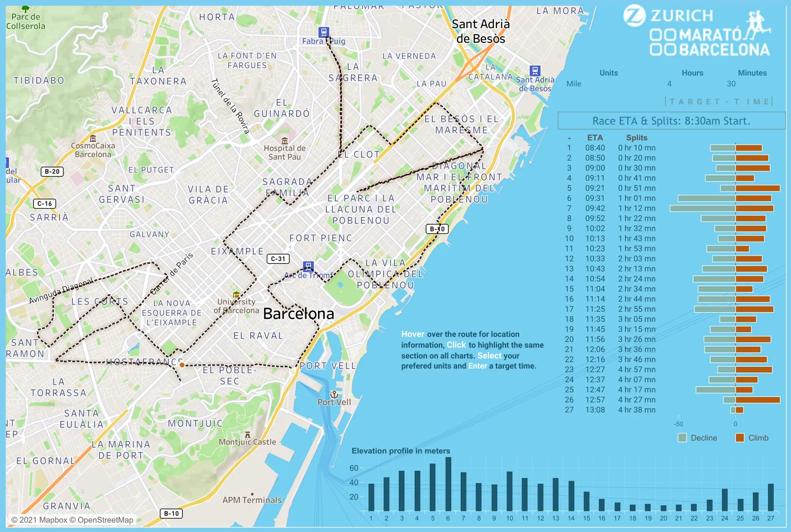Click split time '2 hr 03 mn'
This screenshot has height=532, width=791.
click(637, 259)
